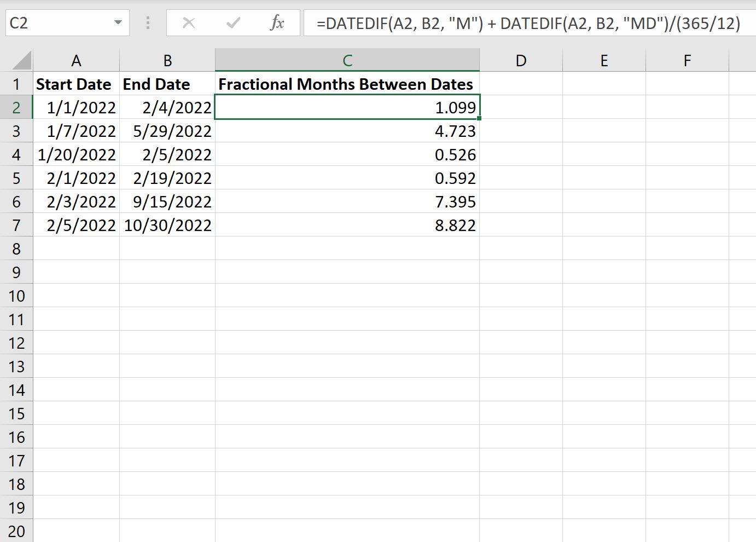The width and height of the screenshot is (756, 542).
Task: Click the Cancel X in the formula bar
Action: pos(189,22)
